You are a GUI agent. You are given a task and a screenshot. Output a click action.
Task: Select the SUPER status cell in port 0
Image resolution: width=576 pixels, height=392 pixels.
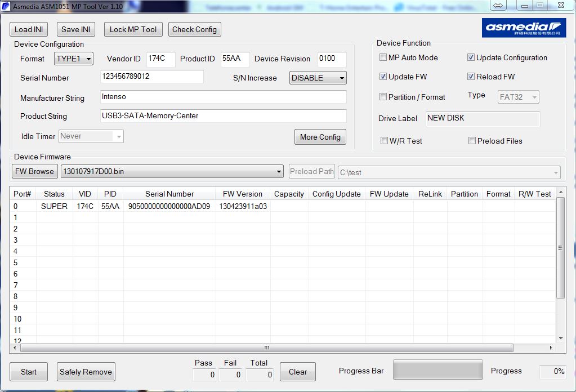[x=55, y=206]
